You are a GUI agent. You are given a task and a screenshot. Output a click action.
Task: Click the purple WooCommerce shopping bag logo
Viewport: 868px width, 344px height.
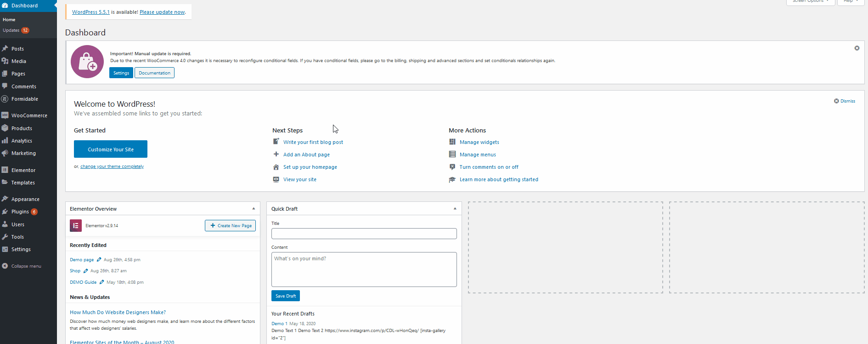point(87,62)
